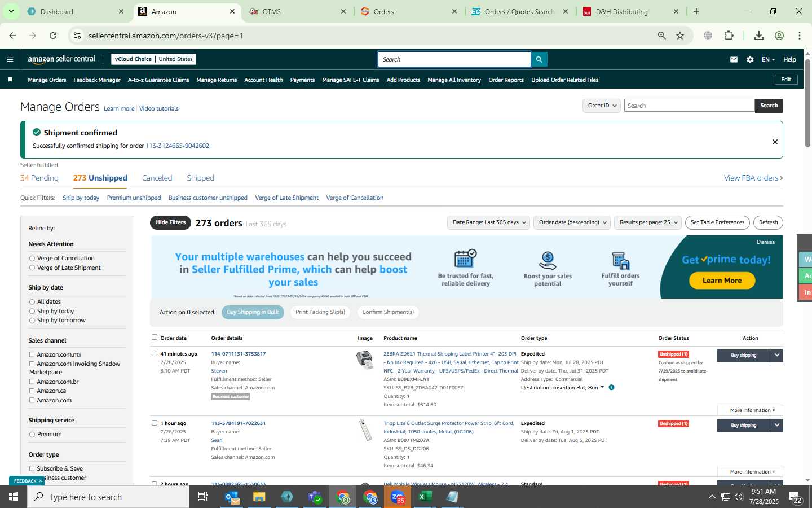Check the Amazon.com.mx sales channel
The height and width of the screenshot is (508, 812).
click(x=32, y=354)
